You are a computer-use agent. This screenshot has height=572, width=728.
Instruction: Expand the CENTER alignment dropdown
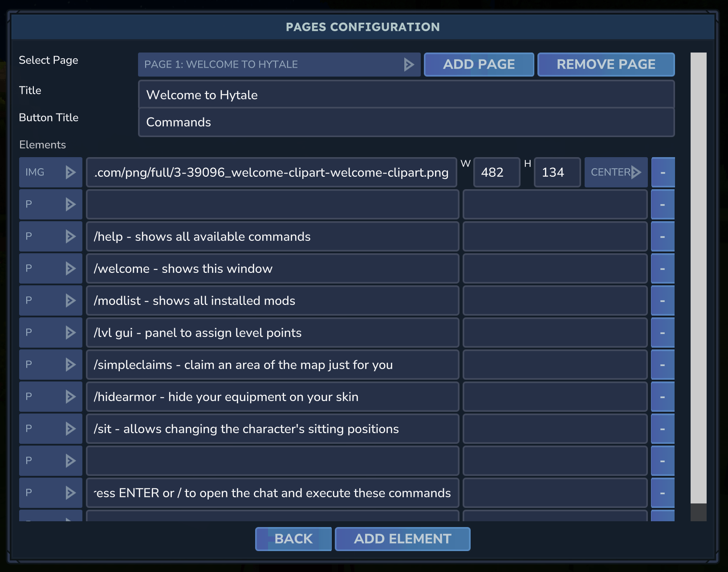pos(616,172)
